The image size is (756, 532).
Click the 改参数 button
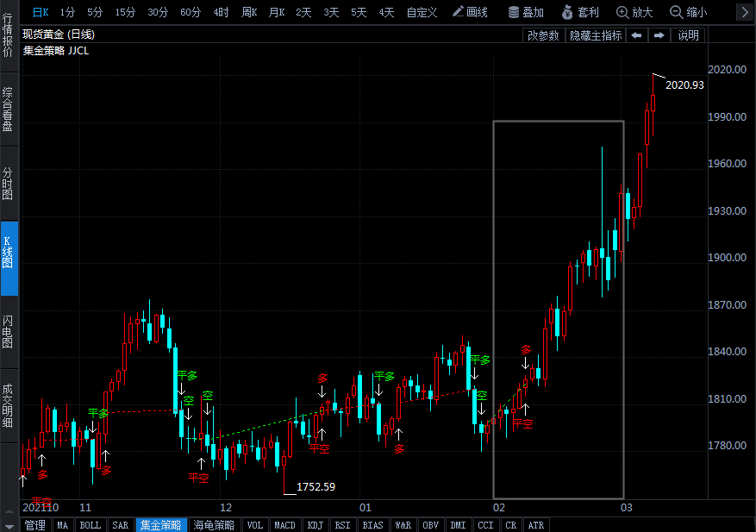tap(543, 35)
